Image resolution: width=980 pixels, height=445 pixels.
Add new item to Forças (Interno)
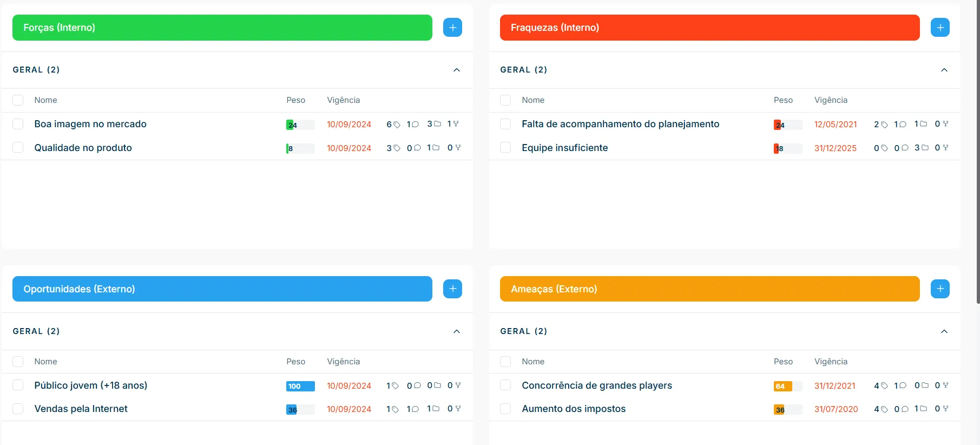point(452,28)
